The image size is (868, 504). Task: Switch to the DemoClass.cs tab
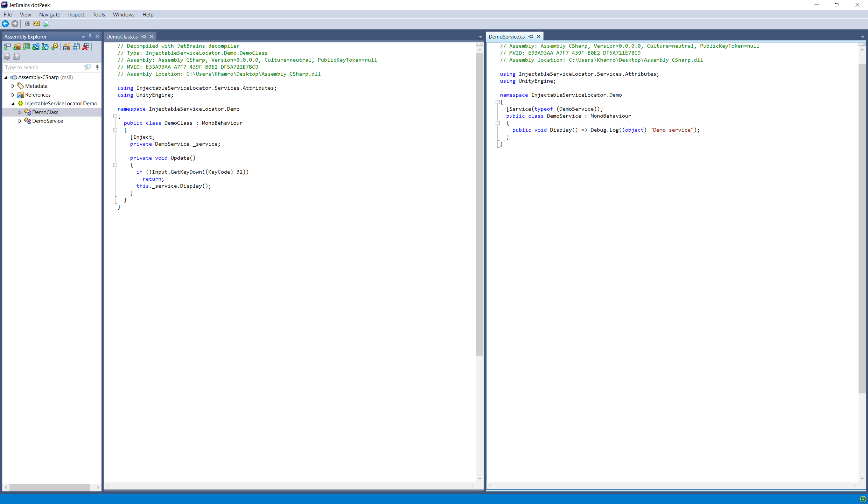pyautogui.click(x=122, y=36)
